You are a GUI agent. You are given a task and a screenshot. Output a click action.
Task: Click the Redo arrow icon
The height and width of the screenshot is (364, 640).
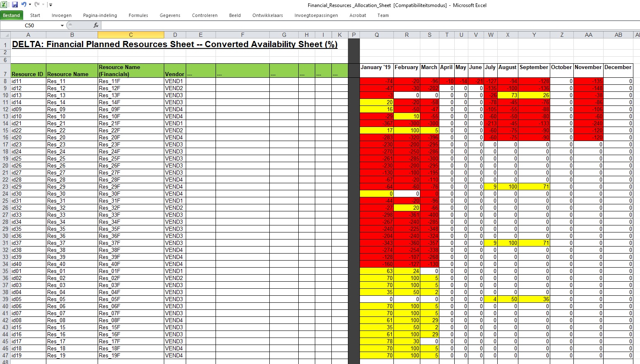pyautogui.click(x=37, y=5)
